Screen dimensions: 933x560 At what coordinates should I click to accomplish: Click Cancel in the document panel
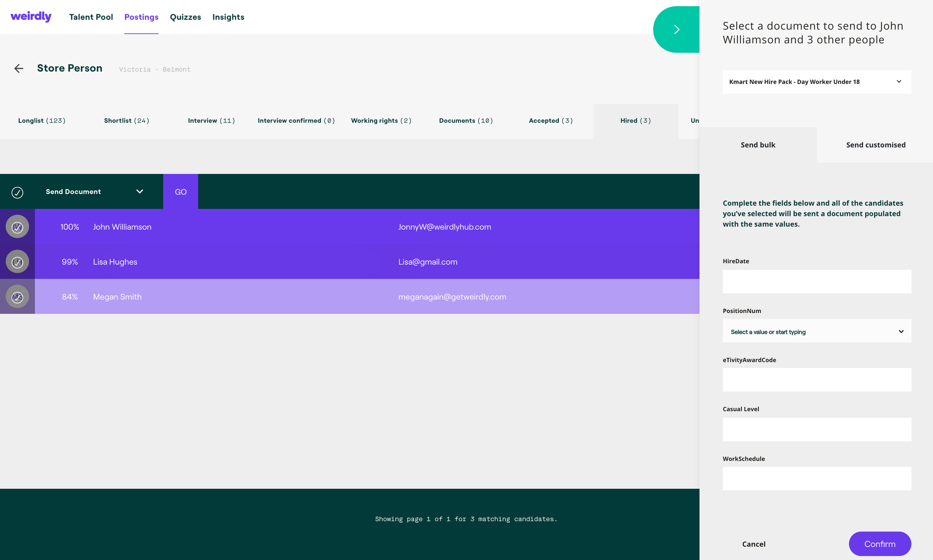click(754, 544)
